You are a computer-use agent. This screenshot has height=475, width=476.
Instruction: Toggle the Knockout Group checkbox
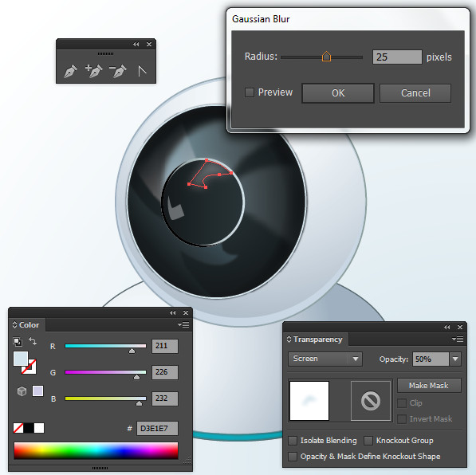(368, 441)
